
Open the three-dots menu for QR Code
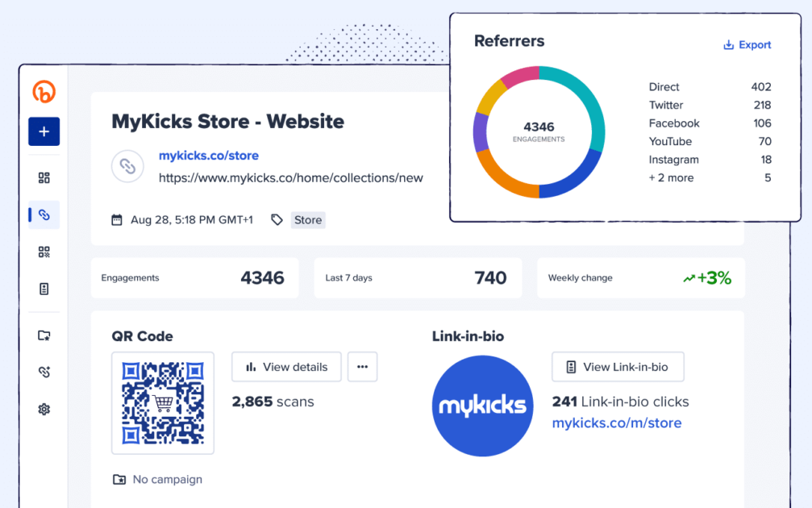click(363, 367)
